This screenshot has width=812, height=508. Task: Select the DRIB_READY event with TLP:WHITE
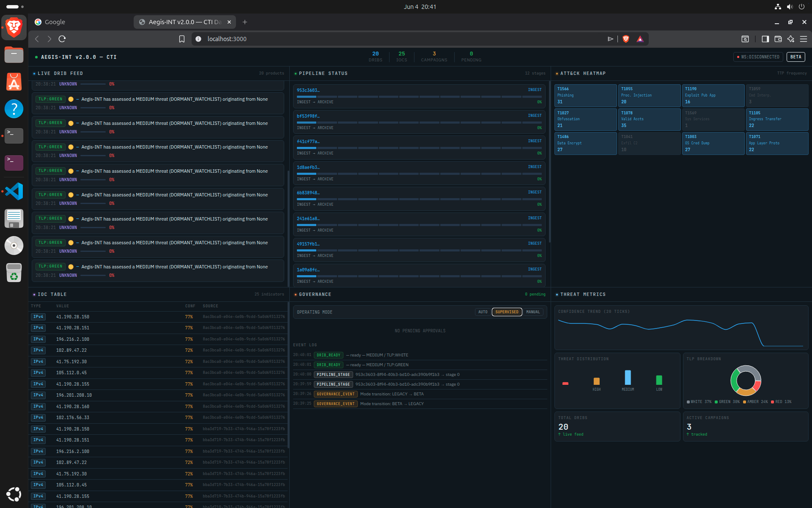(x=420, y=355)
